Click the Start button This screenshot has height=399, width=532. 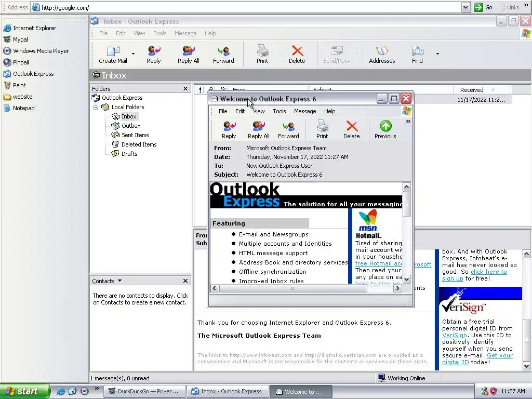(x=24, y=391)
